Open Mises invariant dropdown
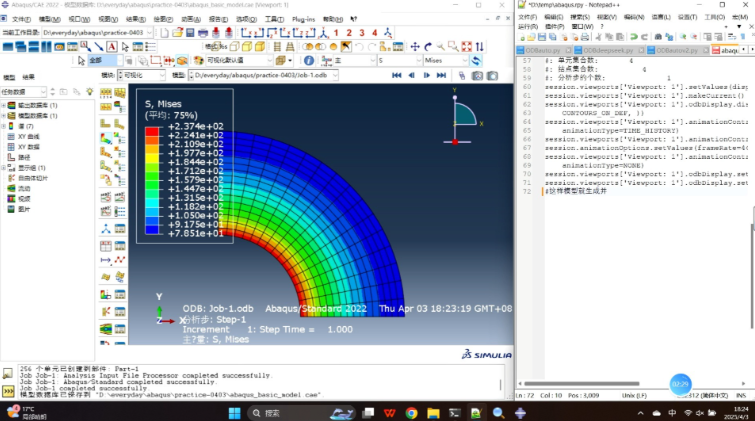 [x=465, y=61]
